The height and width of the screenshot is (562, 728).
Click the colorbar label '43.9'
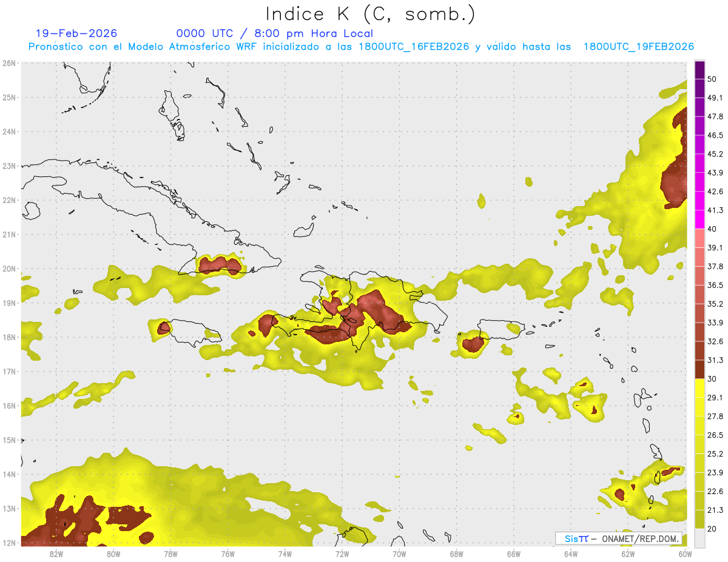[715, 173]
